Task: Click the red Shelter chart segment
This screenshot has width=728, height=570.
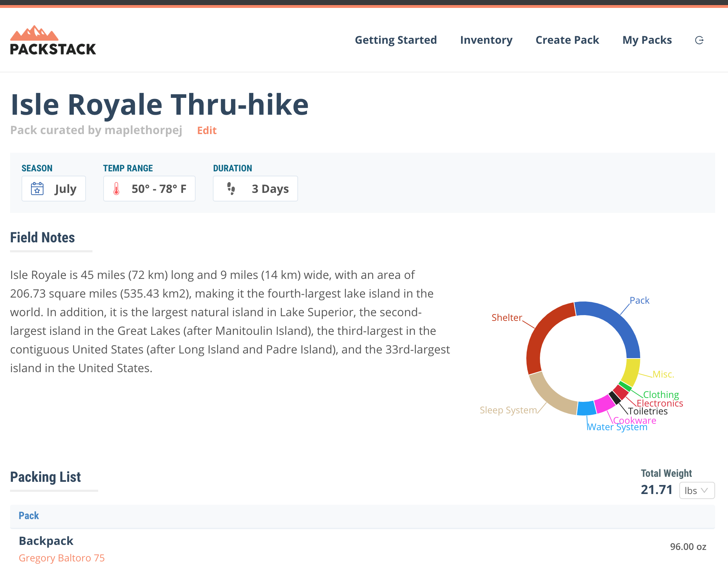Action: pyautogui.click(x=539, y=334)
